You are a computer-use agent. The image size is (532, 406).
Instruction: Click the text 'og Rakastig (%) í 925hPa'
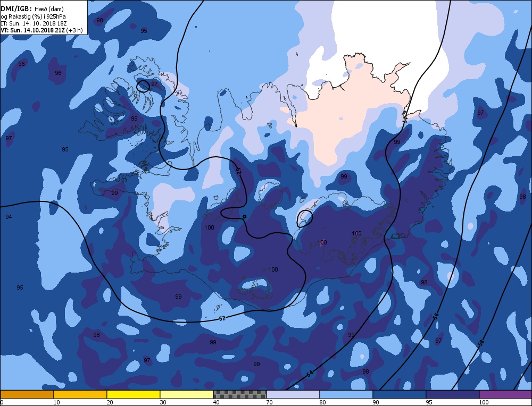[33, 16]
